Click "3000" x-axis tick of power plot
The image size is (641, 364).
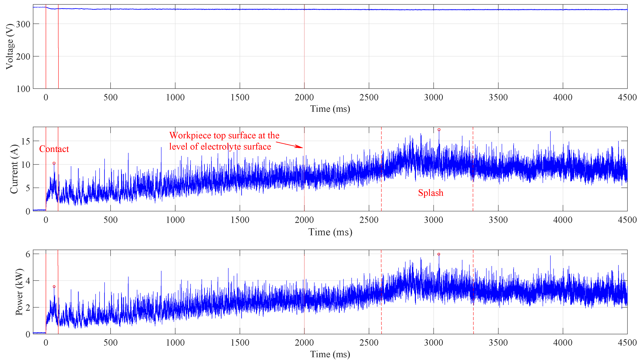coord(433,343)
